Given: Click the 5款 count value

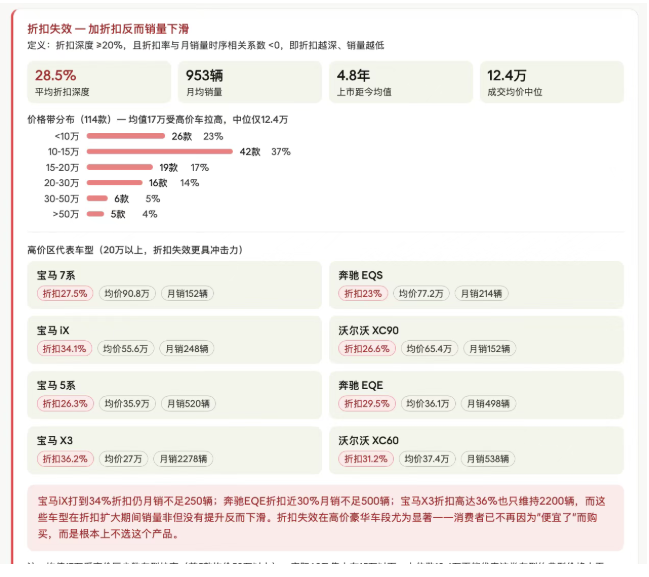Looking at the screenshot, I should point(118,214).
